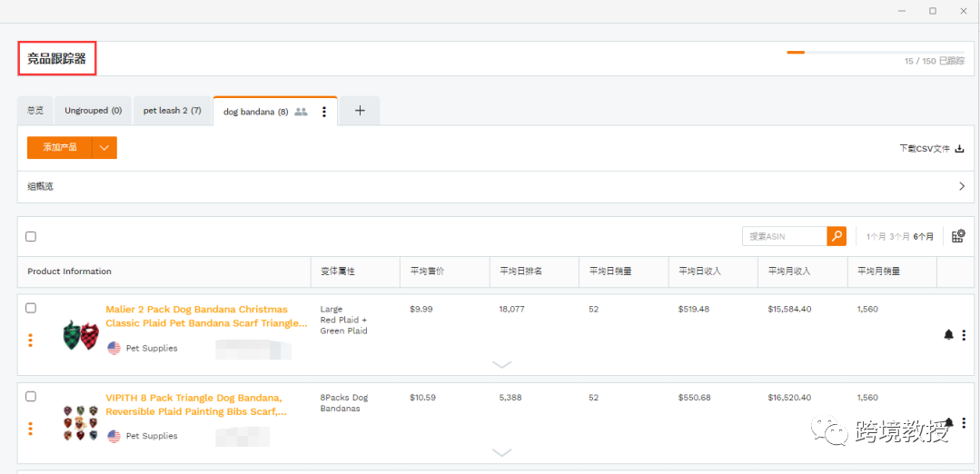980x474 pixels.
Task: Open the Malier 2 Pack Dog Bandana link
Action: 206,316
